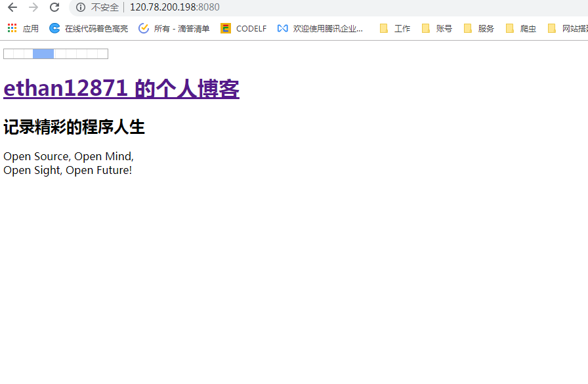This screenshot has height=384, width=588.
Task: Click the site info icon in address bar
Action: [81, 7]
